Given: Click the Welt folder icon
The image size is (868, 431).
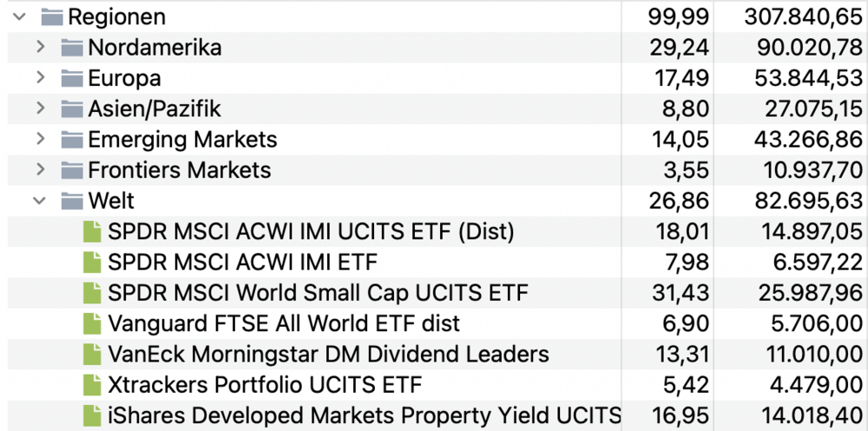Looking at the screenshot, I should coord(72,201).
